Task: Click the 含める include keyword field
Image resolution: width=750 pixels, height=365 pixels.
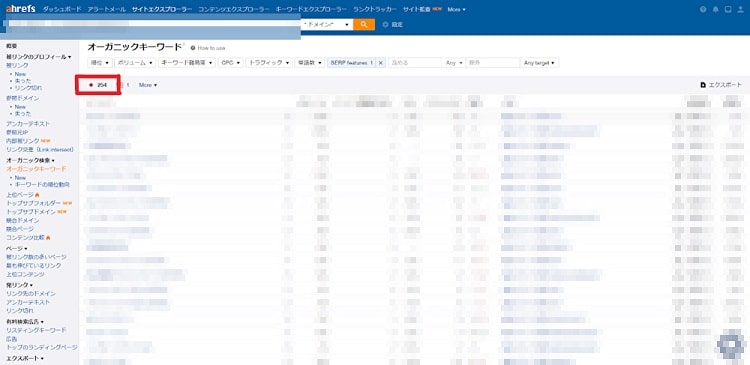Action: coord(416,63)
